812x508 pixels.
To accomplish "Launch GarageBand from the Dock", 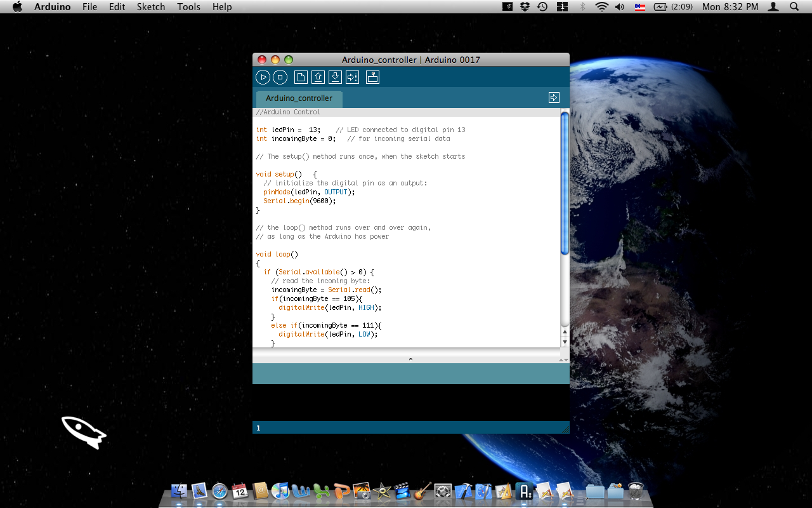I will click(422, 491).
